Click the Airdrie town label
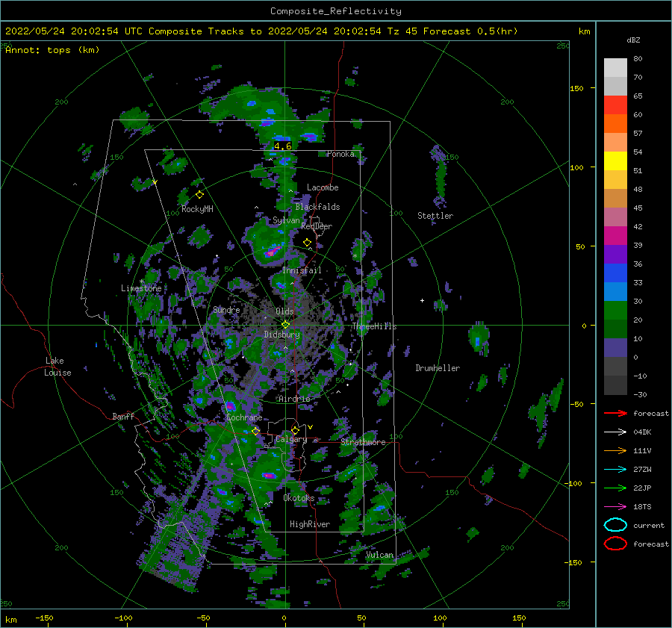Viewport: 672px width, 628px height. point(294,399)
